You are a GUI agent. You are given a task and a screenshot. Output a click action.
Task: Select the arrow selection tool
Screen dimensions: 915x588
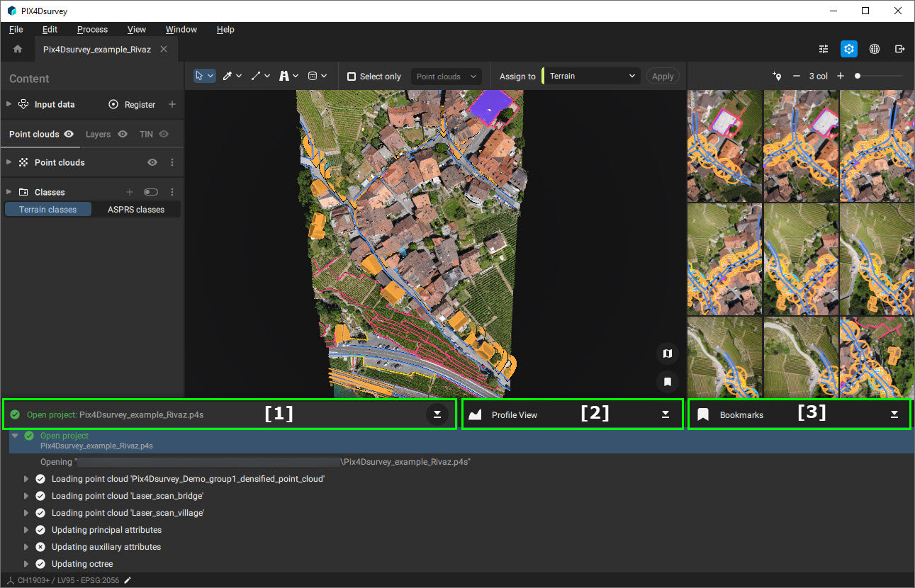point(201,76)
